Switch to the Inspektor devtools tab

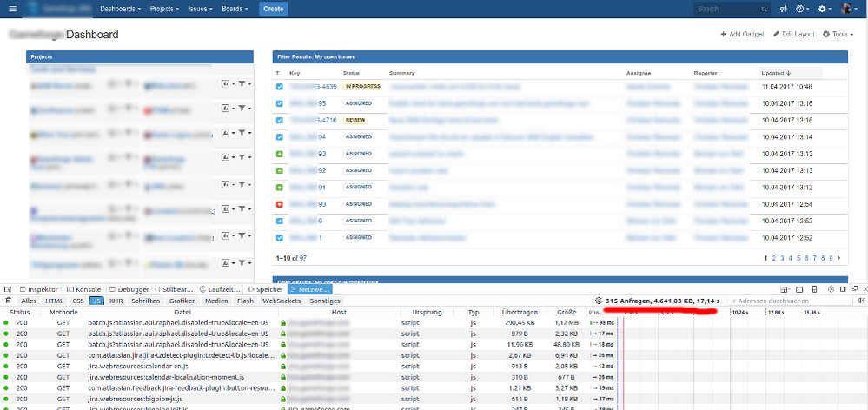pos(39,289)
